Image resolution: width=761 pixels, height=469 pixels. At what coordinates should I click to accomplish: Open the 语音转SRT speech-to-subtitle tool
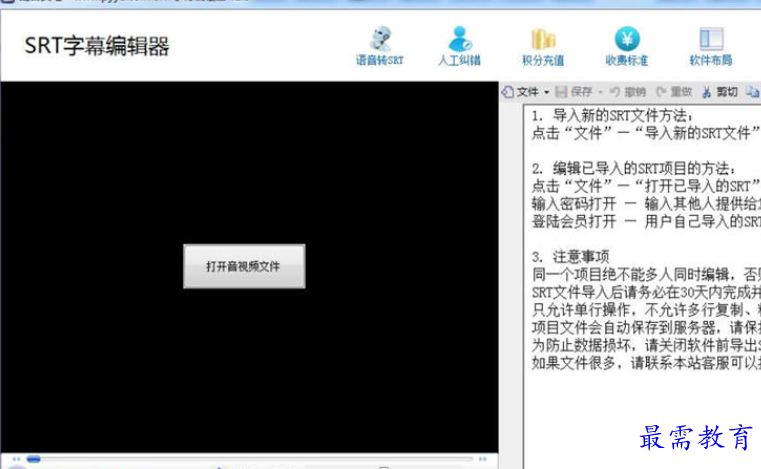pyautogui.click(x=380, y=46)
